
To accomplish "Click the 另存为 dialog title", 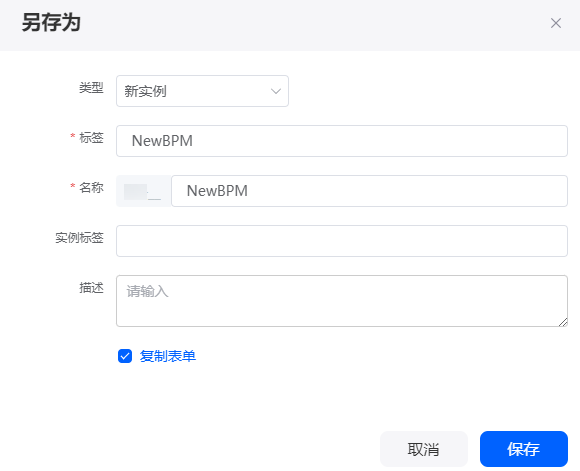I will point(51,23).
